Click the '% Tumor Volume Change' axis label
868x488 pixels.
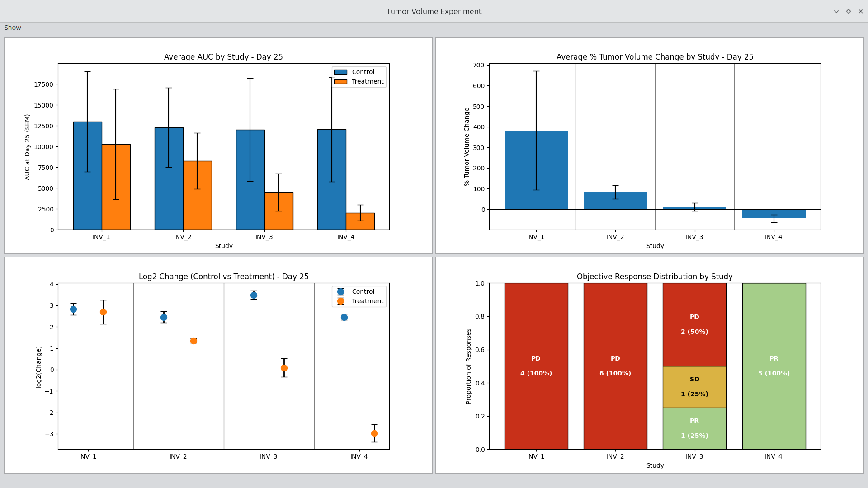coord(467,147)
